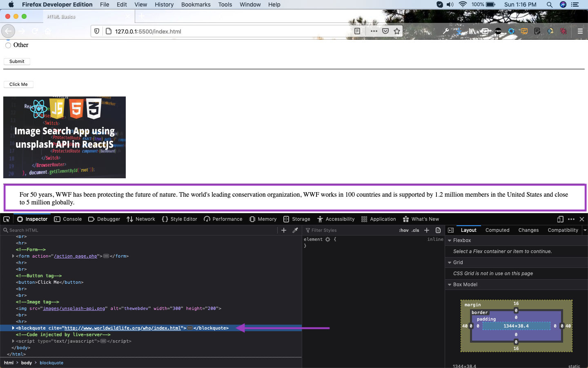The height and width of the screenshot is (368, 588).
Task: Expand the script element node
Action: tap(13, 341)
